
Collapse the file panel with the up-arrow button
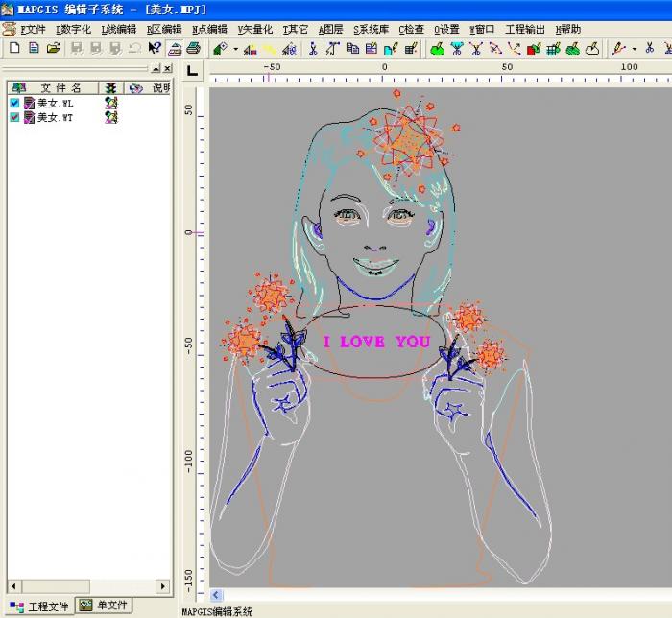[156, 69]
